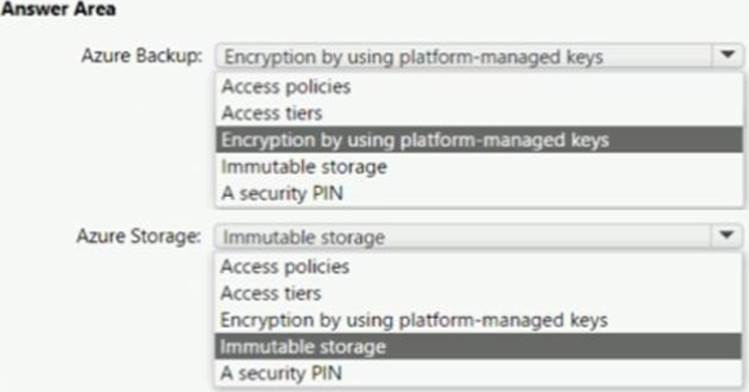This screenshot has width=749, height=392.
Task: Click blank space right of Azure Backup Access tiers
Action: pyautogui.click(x=530, y=114)
